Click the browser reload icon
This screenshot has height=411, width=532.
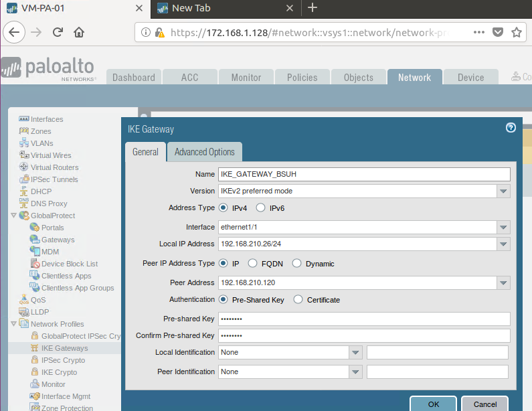point(58,32)
